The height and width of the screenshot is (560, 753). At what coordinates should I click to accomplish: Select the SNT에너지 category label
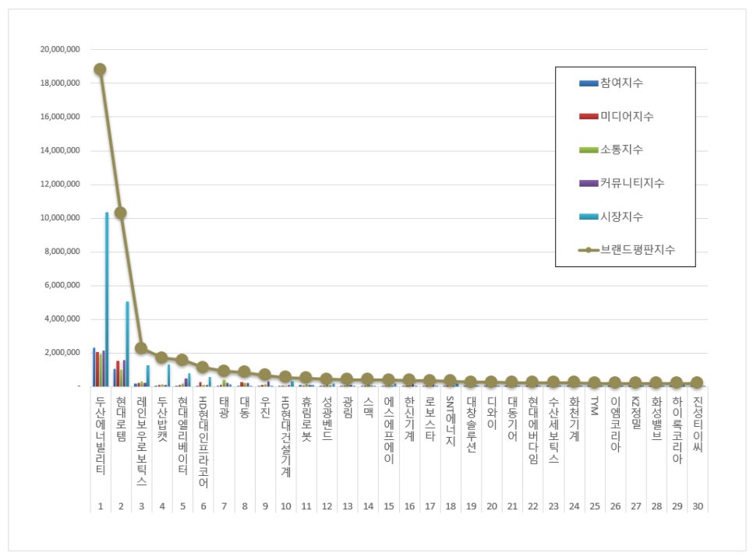point(451,421)
